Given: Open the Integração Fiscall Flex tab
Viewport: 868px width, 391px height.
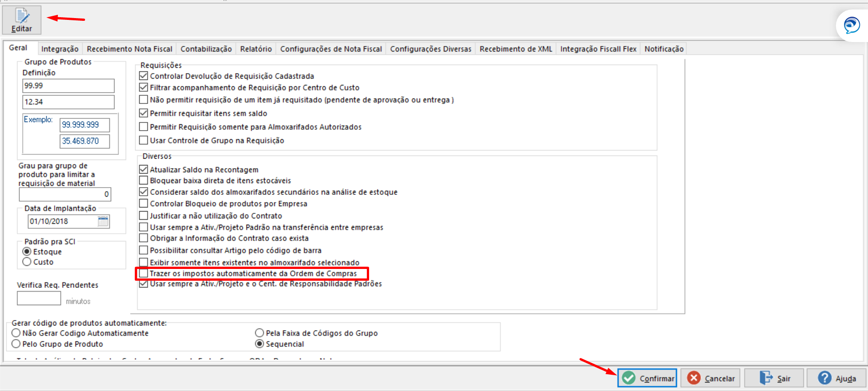Looking at the screenshot, I should click(x=598, y=49).
